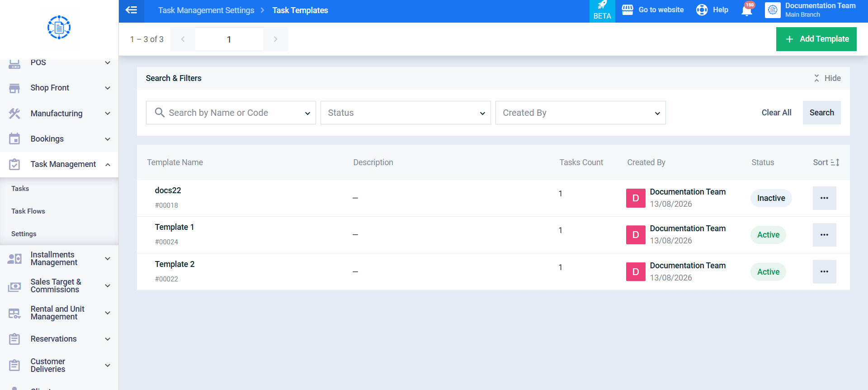
Task: Open the Task Flows submenu item
Action: click(59, 211)
